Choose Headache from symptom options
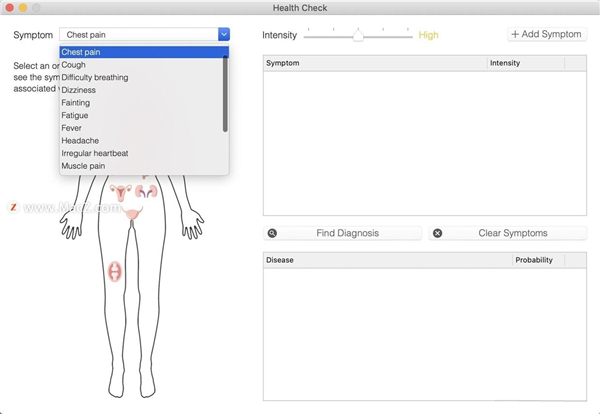 coord(81,141)
